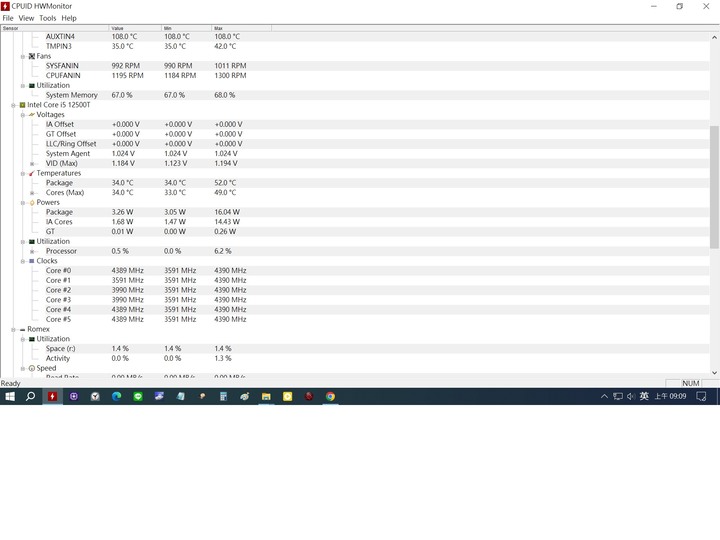
Task: Select the Space (r:) row
Action: [x=355, y=349]
